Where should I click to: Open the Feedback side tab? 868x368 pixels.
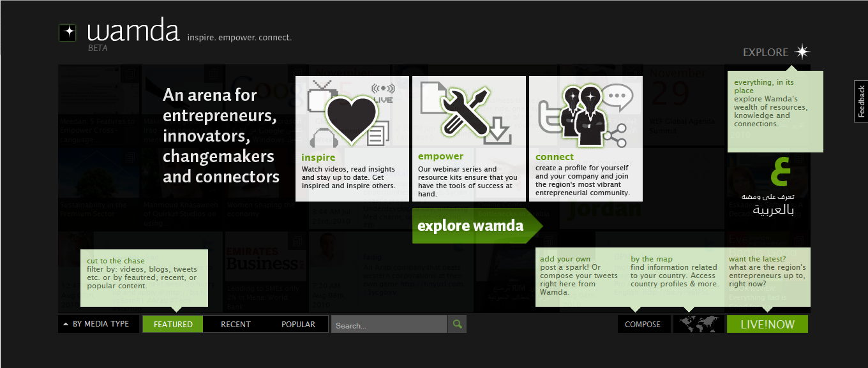click(x=861, y=101)
